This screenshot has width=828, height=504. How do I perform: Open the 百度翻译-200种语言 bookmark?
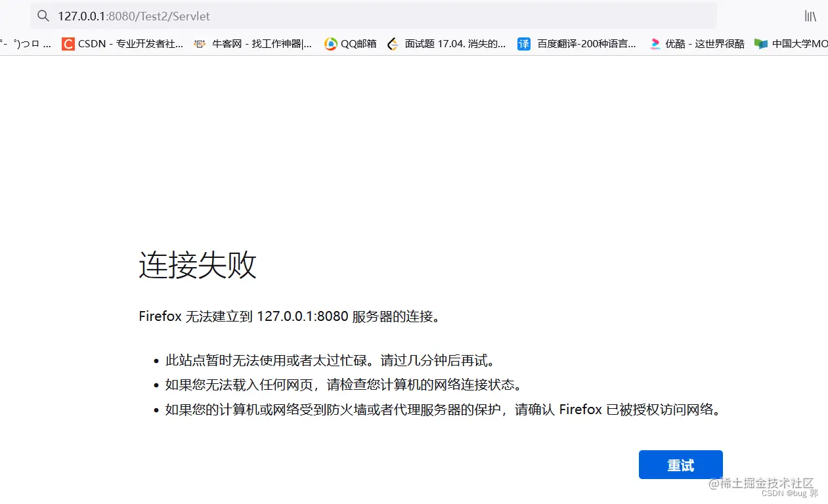(x=578, y=43)
